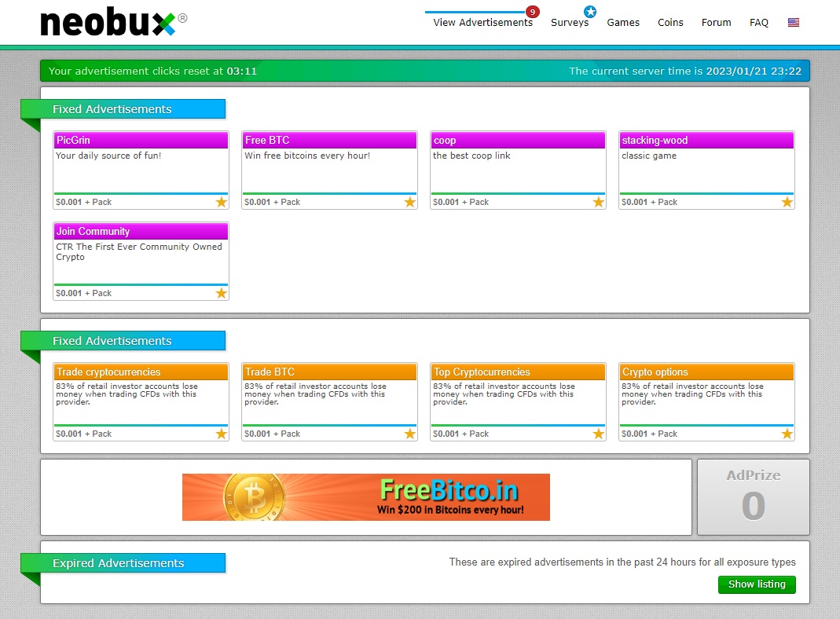Click the Expired Advertisements header

click(x=123, y=563)
